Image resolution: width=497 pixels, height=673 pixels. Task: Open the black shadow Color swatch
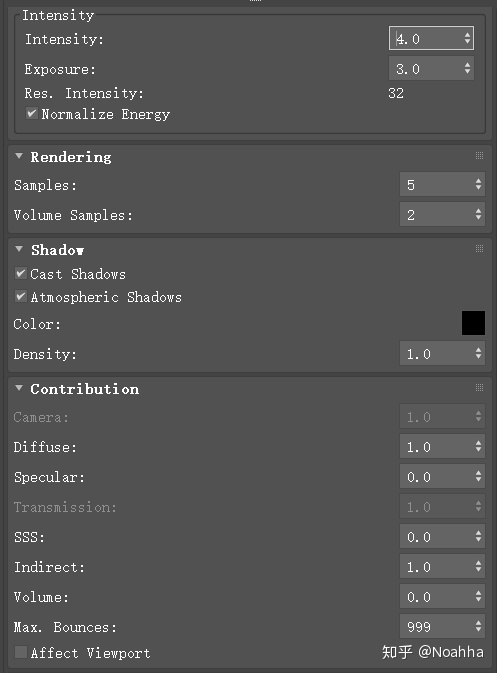[x=473, y=323]
